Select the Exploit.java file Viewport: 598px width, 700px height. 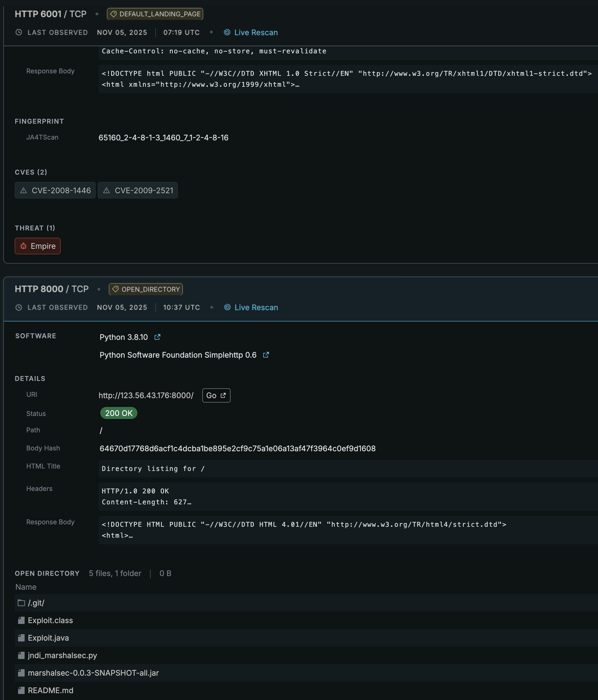(48, 638)
